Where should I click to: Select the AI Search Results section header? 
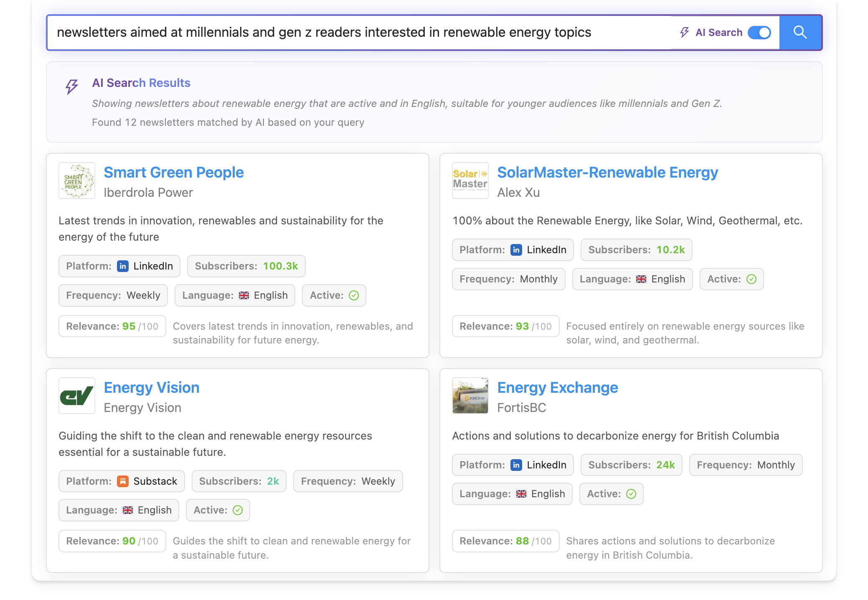[141, 83]
